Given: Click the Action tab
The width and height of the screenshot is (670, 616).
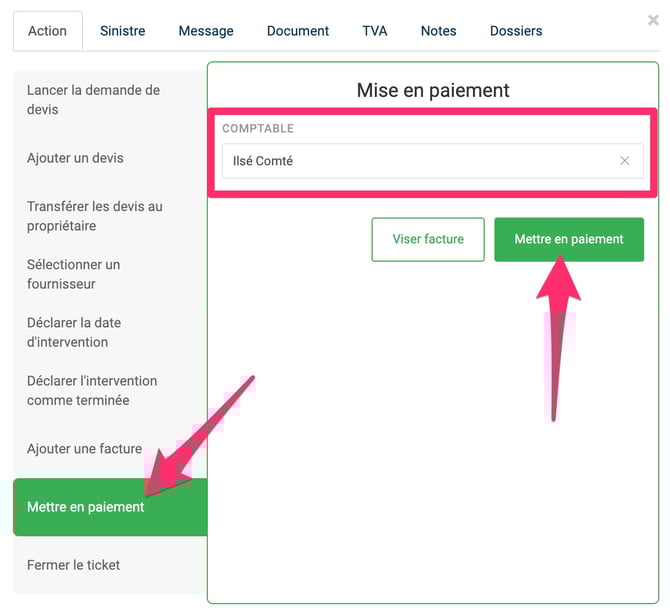Looking at the screenshot, I should click(47, 31).
